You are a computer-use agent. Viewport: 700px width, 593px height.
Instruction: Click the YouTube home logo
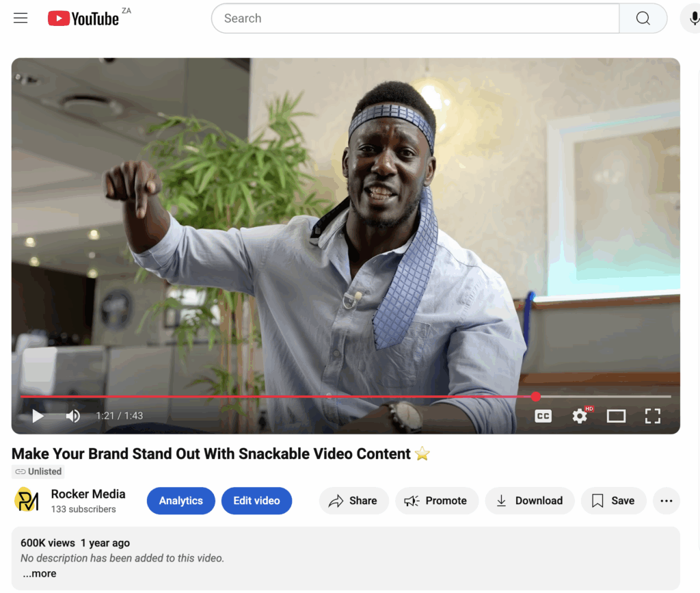83,18
